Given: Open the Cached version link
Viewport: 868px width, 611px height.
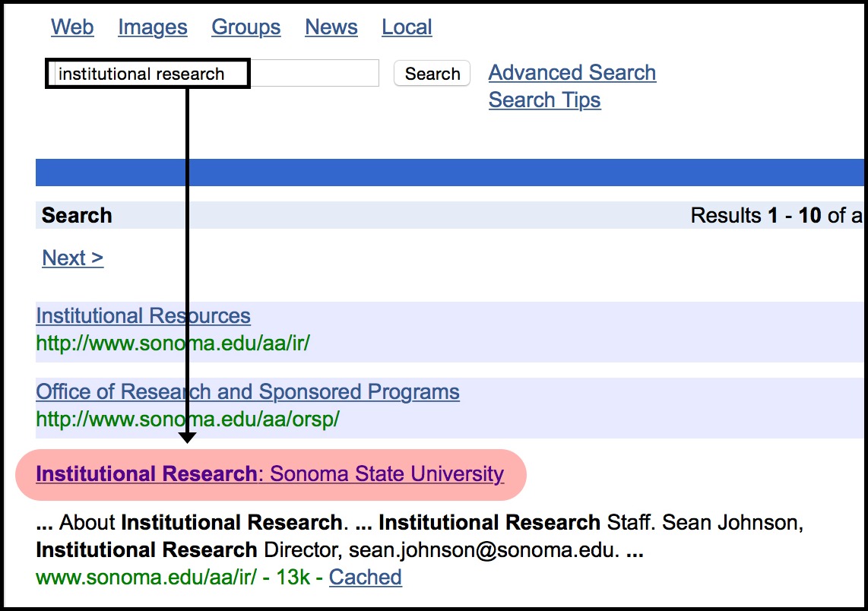Looking at the screenshot, I should click(x=366, y=578).
